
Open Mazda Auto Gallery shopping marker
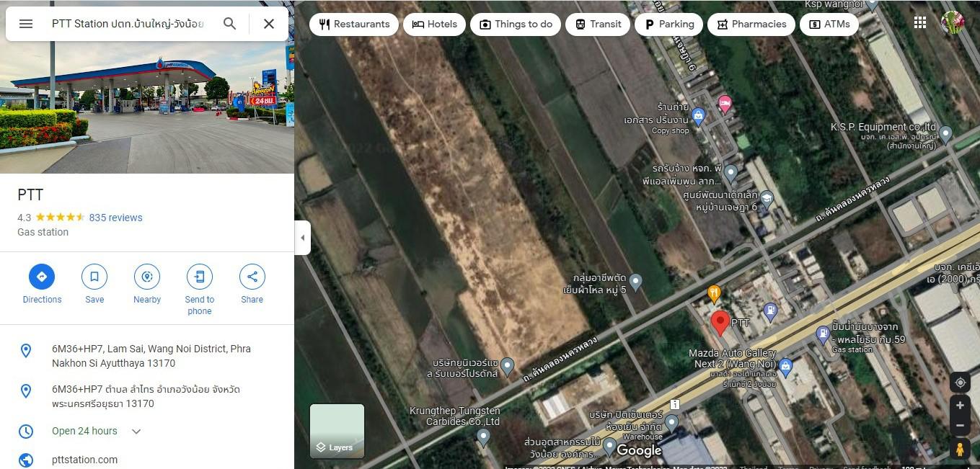(786, 367)
